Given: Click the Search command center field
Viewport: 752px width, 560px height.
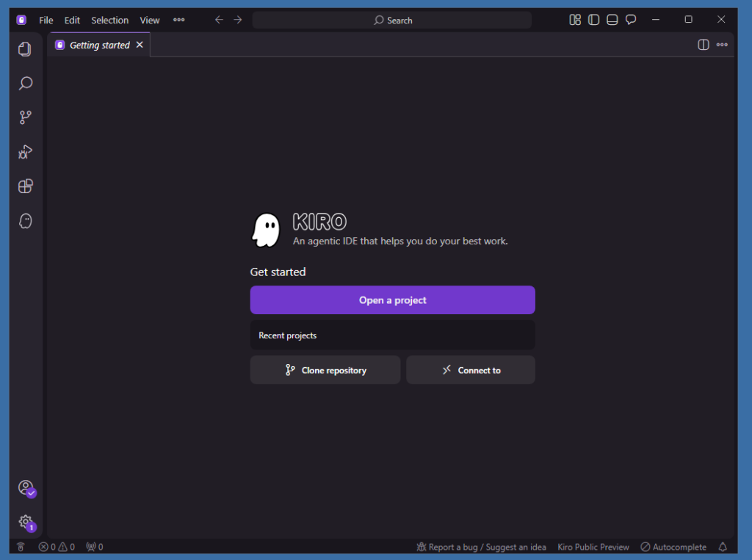Looking at the screenshot, I should click(392, 20).
